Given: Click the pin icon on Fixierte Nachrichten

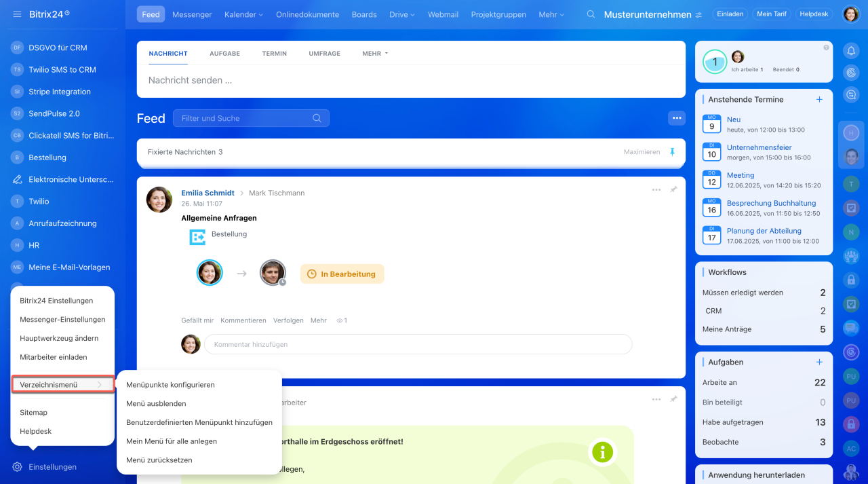Looking at the screenshot, I should pos(672,152).
